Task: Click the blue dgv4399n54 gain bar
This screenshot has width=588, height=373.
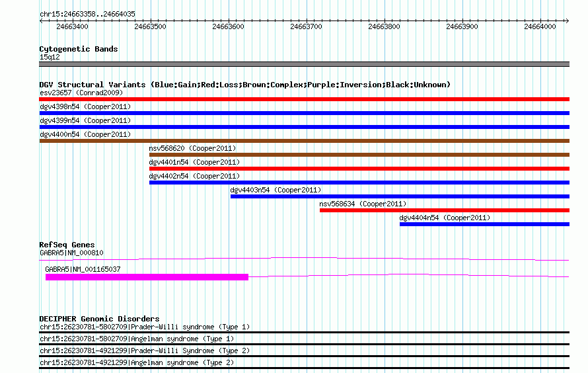Action: coord(304,127)
